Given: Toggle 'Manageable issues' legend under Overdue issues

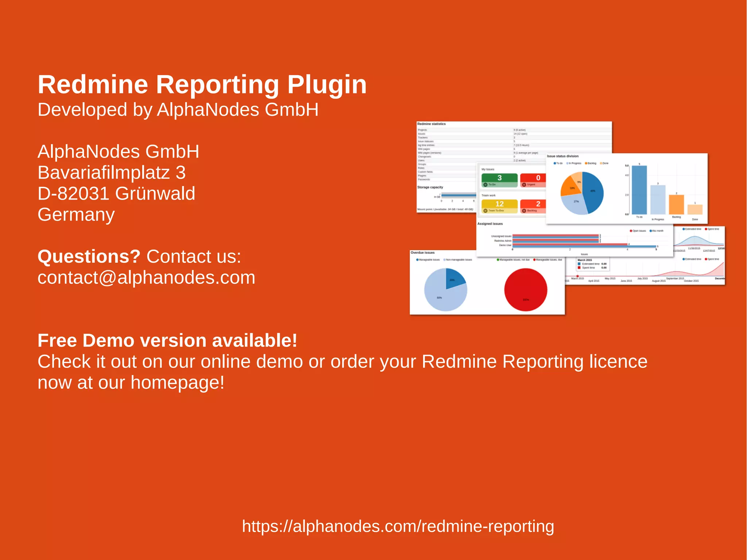Looking at the screenshot, I should tap(428, 260).
